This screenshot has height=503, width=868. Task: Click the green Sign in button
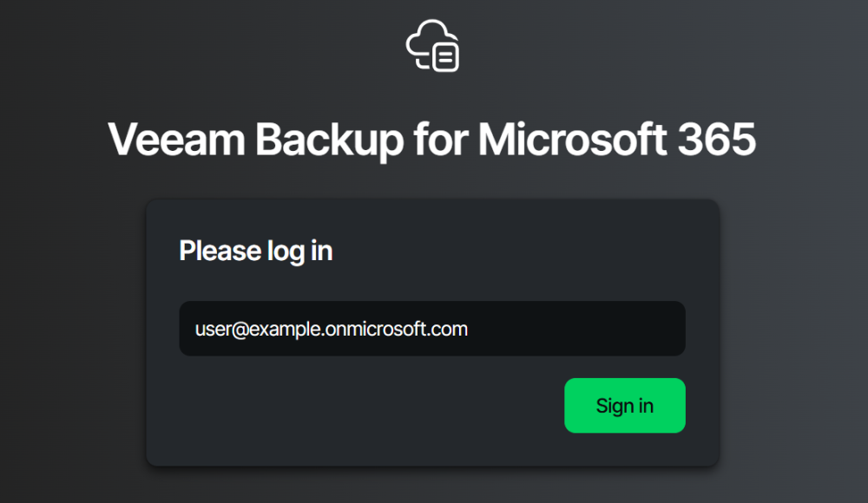(x=624, y=406)
